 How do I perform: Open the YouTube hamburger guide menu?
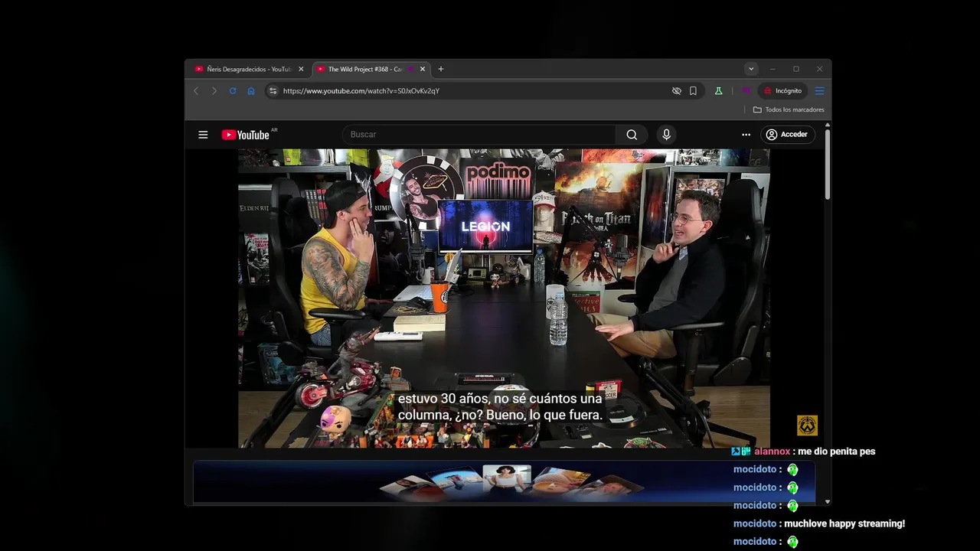coord(203,135)
